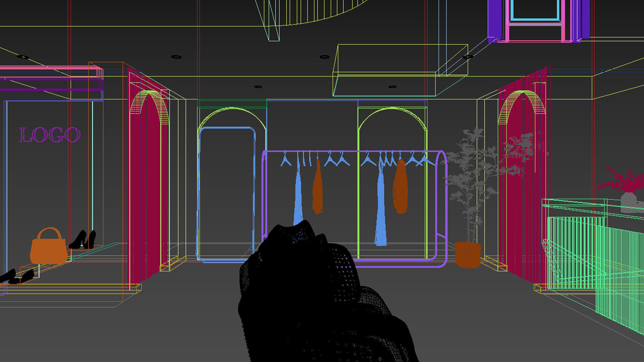Select the black mesh object in foreground
The width and height of the screenshot is (644, 362).
(x=322, y=295)
